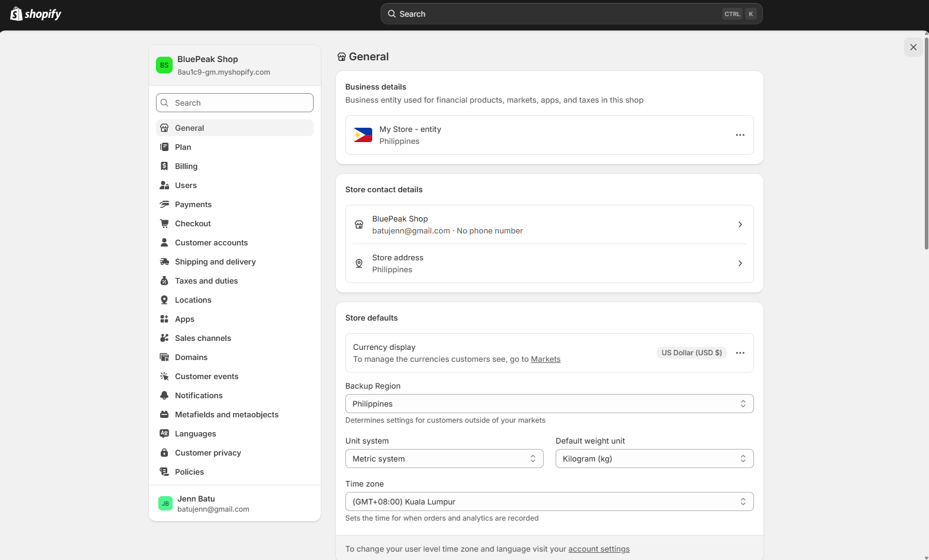Viewport: 929px width, 560px height.
Task: Click the Notifications bell icon
Action: pyautogui.click(x=164, y=395)
